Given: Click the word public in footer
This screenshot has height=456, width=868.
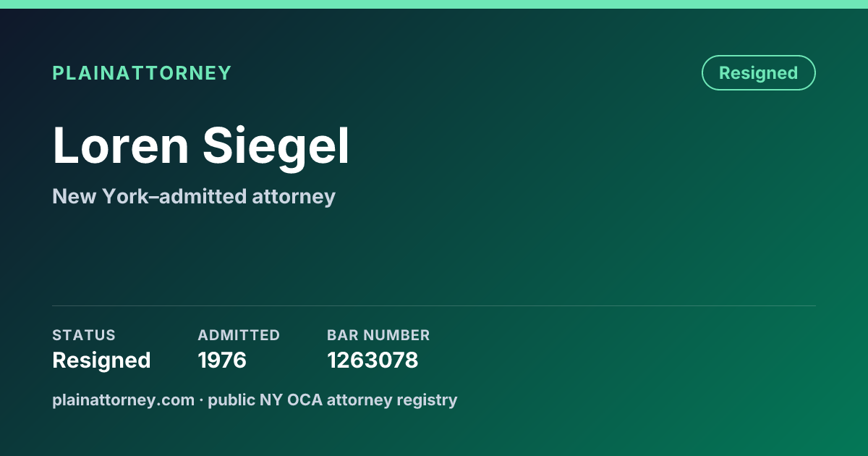Looking at the screenshot, I should pyautogui.click(x=231, y=400).
